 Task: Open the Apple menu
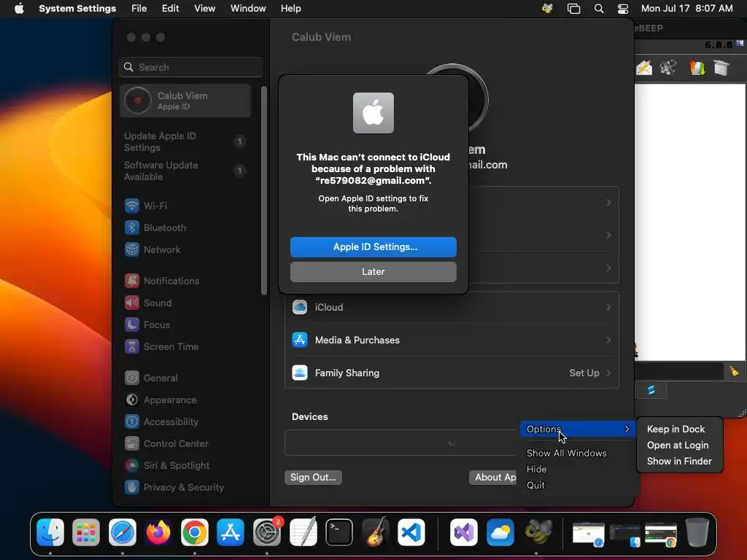pos(19,9)
